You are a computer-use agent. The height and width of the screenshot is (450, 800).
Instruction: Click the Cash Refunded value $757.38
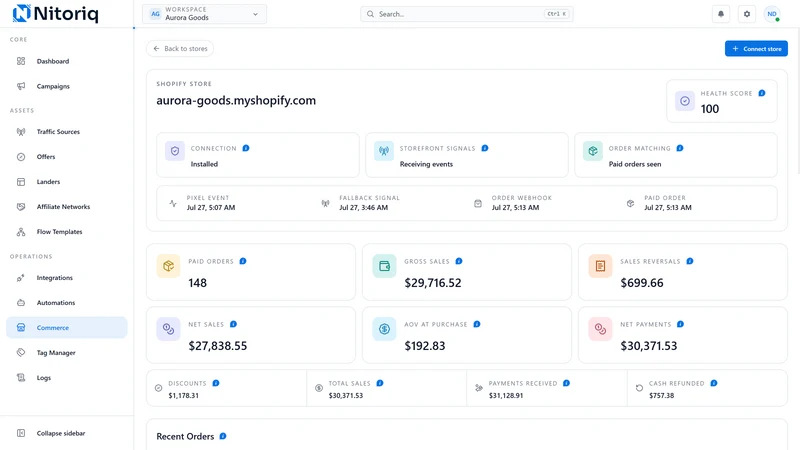[x=661, y=395]
